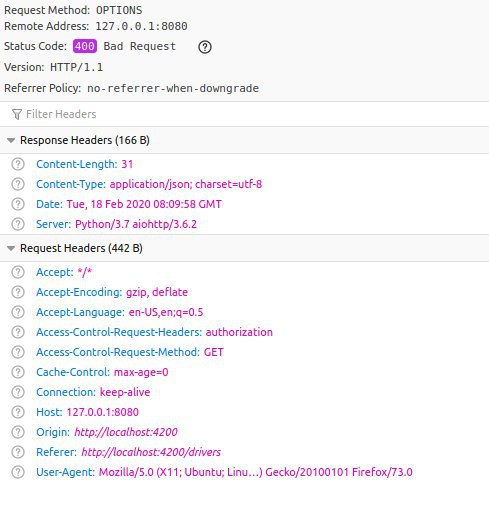Open help for Referer header
Screen dimensions: 489x510
point(18,452)
